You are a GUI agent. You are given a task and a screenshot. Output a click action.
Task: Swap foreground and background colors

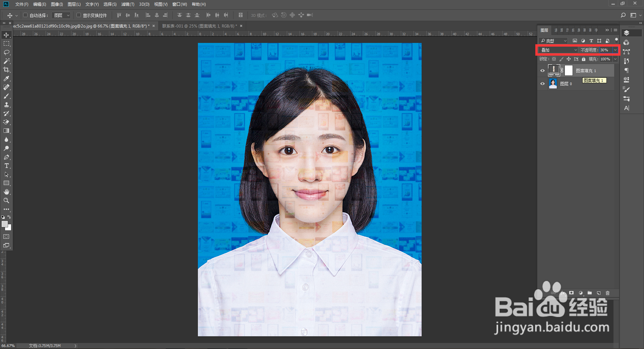pyautogui.click(x=9, y=217)
